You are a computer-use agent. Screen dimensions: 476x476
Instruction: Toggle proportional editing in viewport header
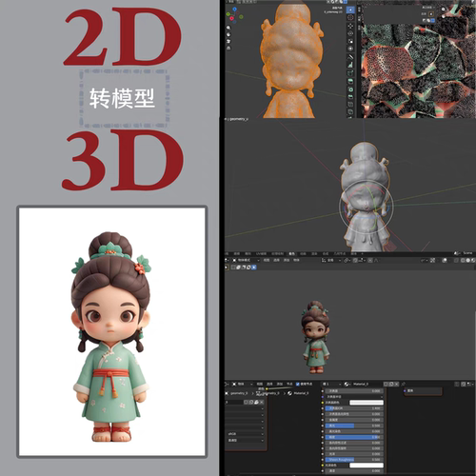(370, 260)
